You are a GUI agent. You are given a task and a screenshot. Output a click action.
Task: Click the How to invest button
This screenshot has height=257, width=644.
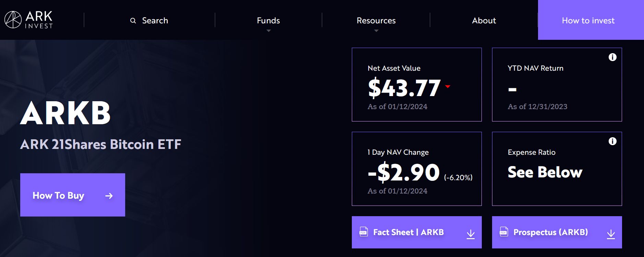pyautogui.click(x=588, y=21)
